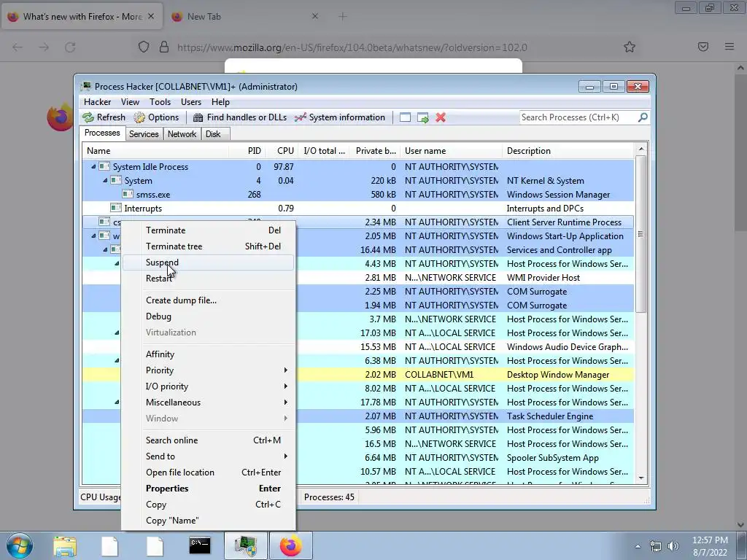Choose Restart in the context menu

point(208,279)
